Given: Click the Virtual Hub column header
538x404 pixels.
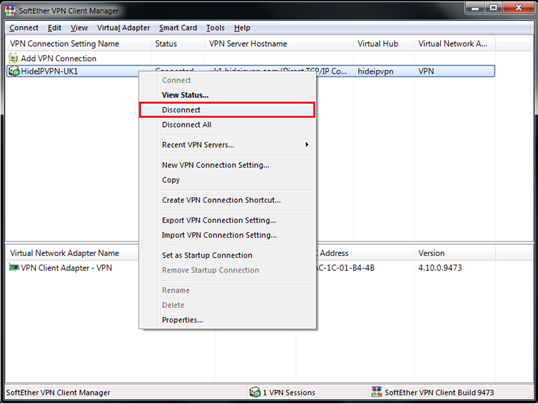Looking at the screenshot, I should (383, 44).
